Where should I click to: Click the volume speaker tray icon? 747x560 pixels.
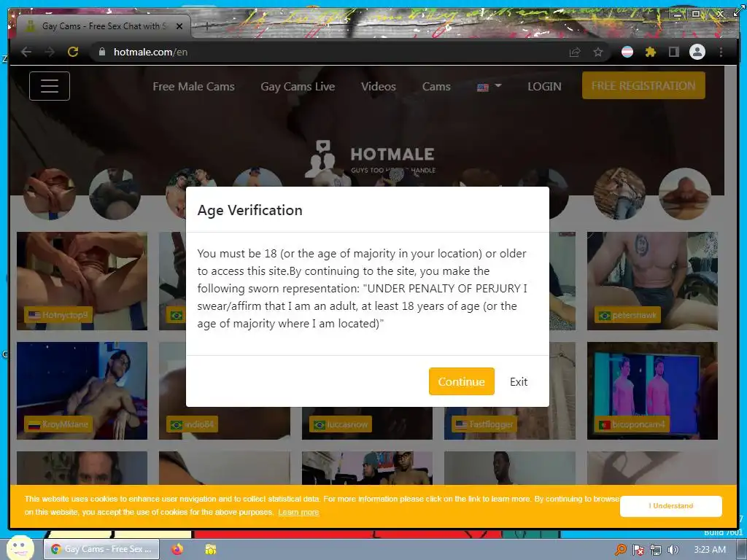673,550
